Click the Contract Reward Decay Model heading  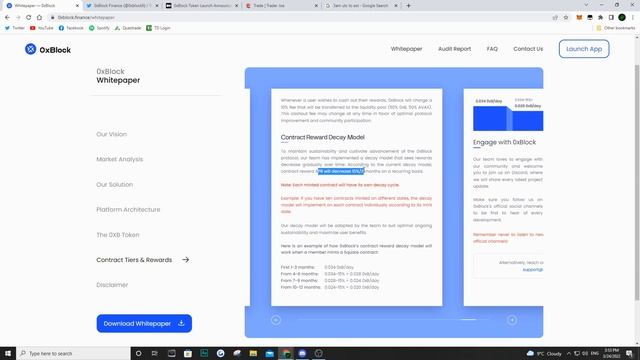[322, 138]
